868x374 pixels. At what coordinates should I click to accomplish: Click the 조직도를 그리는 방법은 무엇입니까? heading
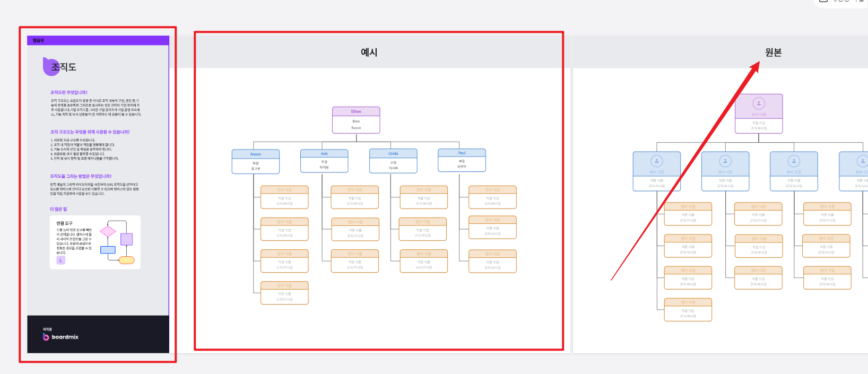coord(81,176)
